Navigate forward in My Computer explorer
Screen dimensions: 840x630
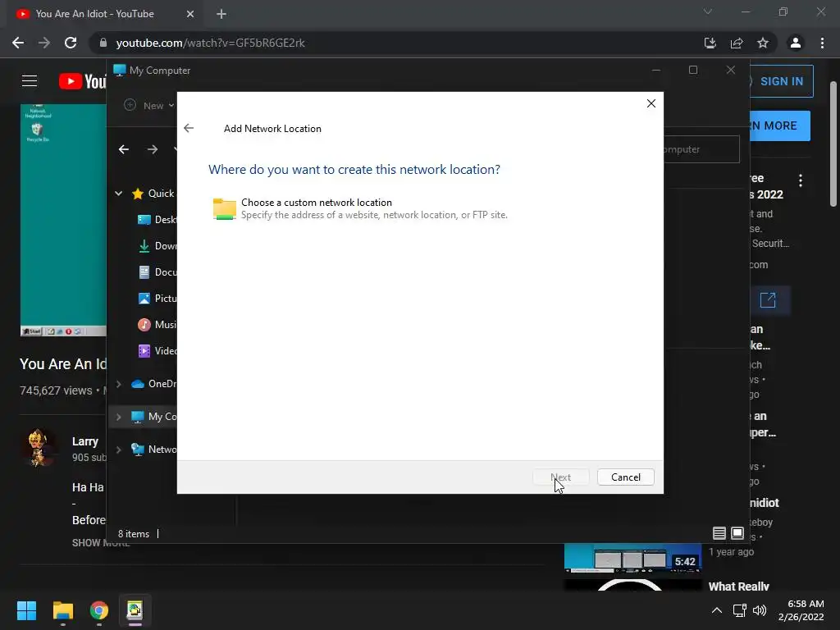[153, 149]
